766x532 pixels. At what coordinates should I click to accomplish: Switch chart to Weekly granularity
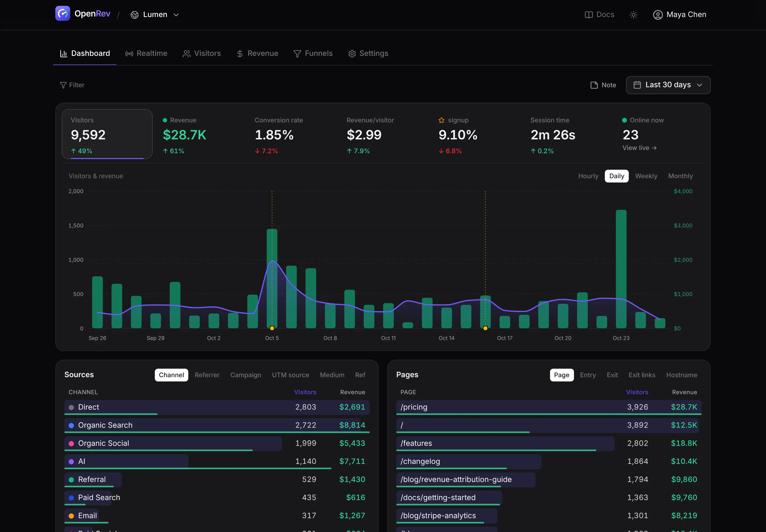coord(646,176)
